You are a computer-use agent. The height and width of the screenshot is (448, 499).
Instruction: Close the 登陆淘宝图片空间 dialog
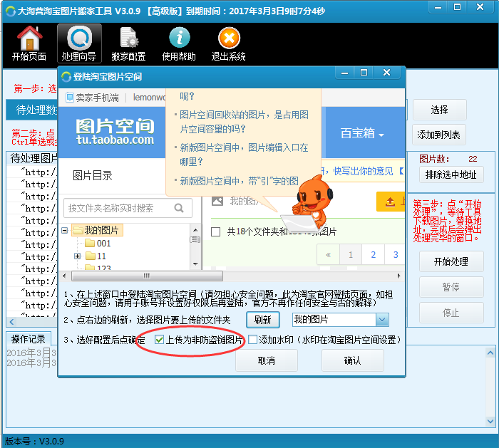[386, 73]
